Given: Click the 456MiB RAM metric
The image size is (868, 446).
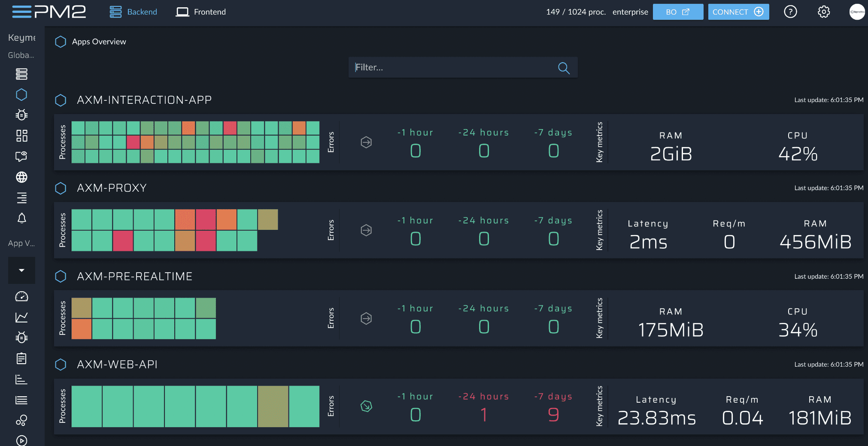Looking at the screenshot, I should 816,242.
